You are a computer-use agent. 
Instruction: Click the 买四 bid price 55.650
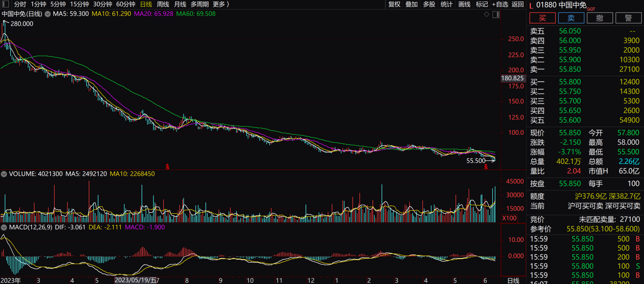point(570,111)
